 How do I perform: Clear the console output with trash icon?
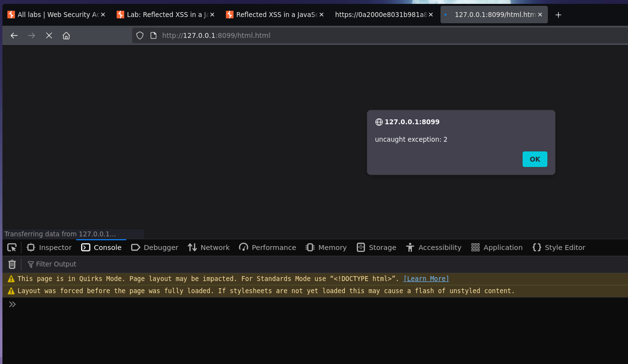[12, 264]
